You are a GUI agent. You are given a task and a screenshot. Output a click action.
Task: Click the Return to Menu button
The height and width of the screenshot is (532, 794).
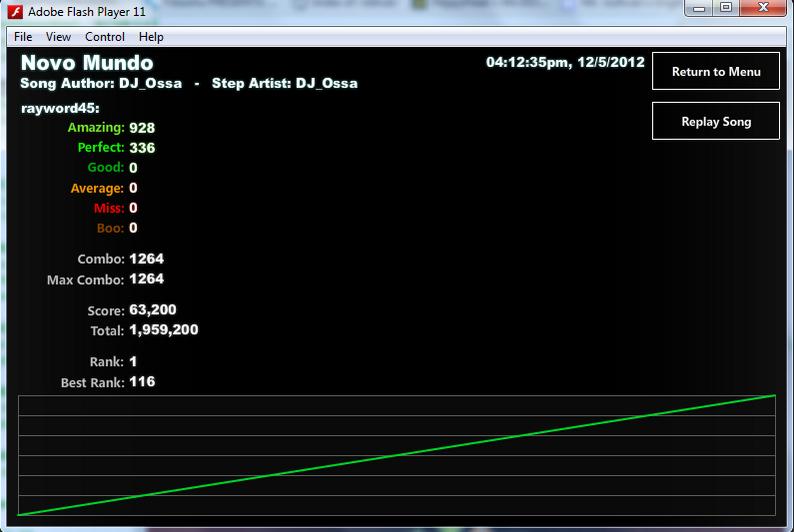pos(716,71)
